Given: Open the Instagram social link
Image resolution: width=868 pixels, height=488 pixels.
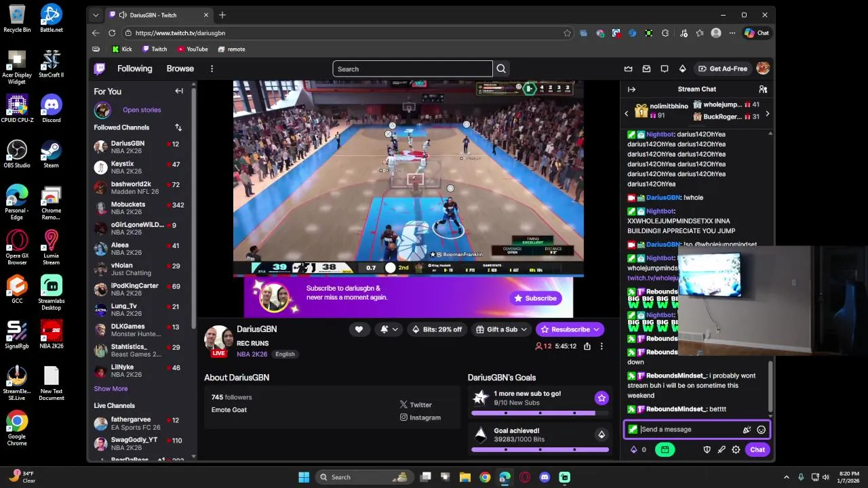Looking at the screenshot, I should tap(420, 418).
